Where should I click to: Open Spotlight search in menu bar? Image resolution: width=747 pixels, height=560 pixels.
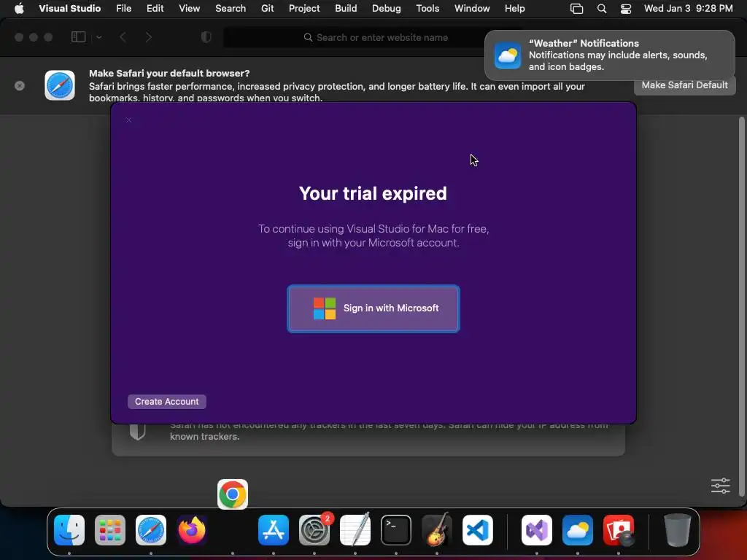[x=602, y=9]
